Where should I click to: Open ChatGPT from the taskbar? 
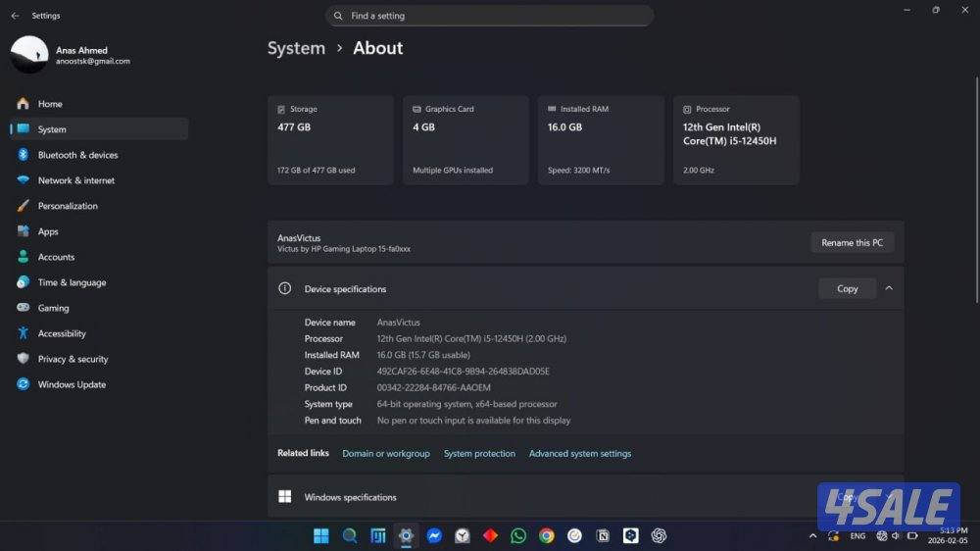tap(659, 535)
